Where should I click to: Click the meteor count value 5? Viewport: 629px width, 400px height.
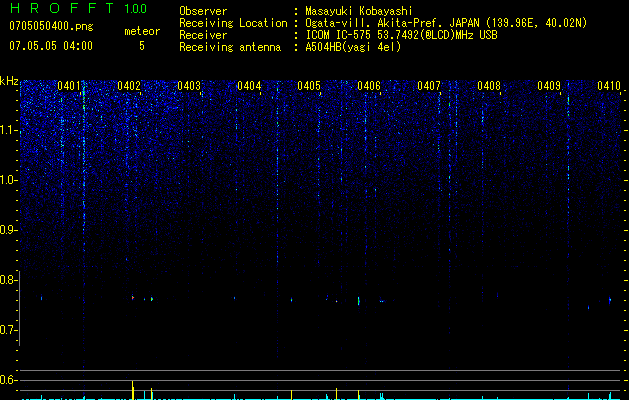142,46
